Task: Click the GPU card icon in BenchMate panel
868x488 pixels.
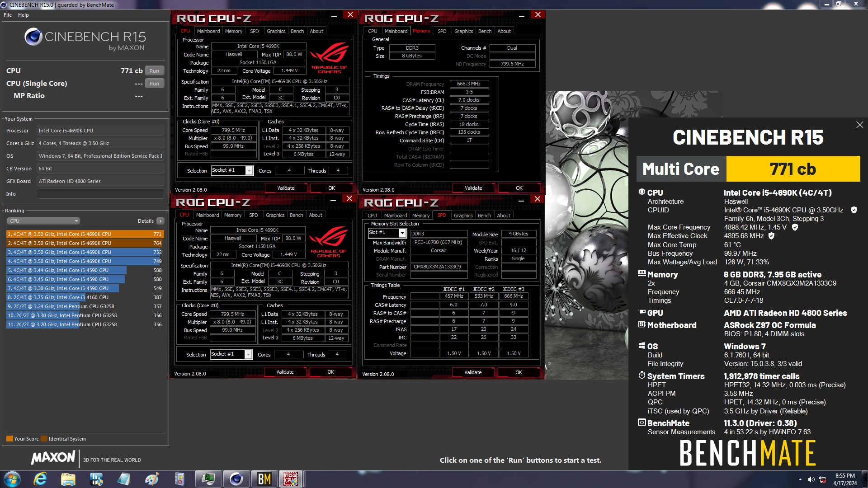Action: pyautogui.click(x=642, y=312)
